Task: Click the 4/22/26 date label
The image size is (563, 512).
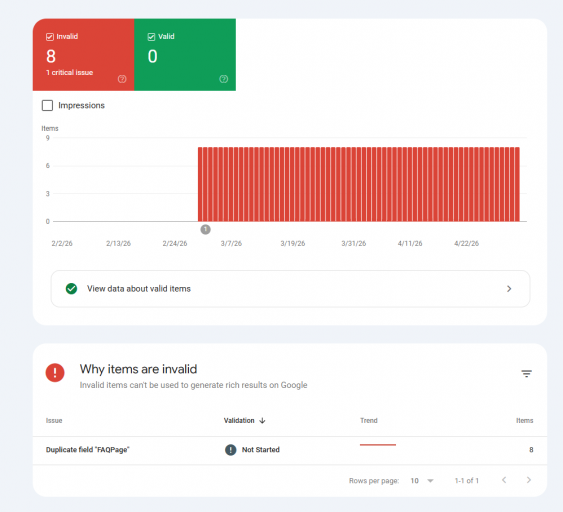Action: pos(466,243)
